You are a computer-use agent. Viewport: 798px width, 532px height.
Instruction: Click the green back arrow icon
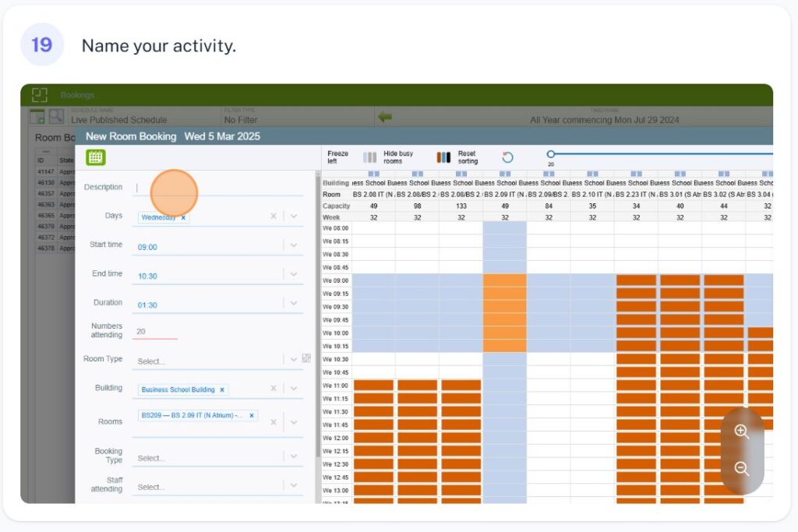(x=385, y=117)
